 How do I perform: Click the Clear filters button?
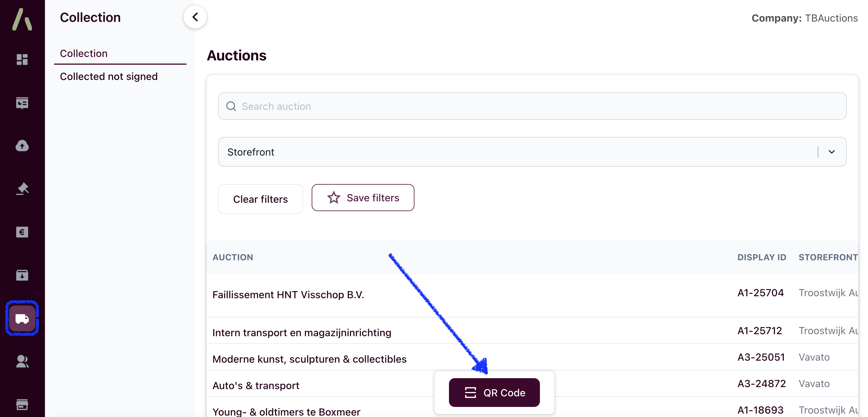[260, 199]
